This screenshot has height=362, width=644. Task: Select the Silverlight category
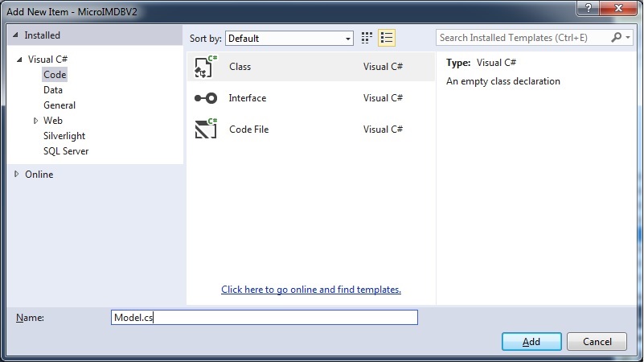pyautogui.click(x=64, y=136)
